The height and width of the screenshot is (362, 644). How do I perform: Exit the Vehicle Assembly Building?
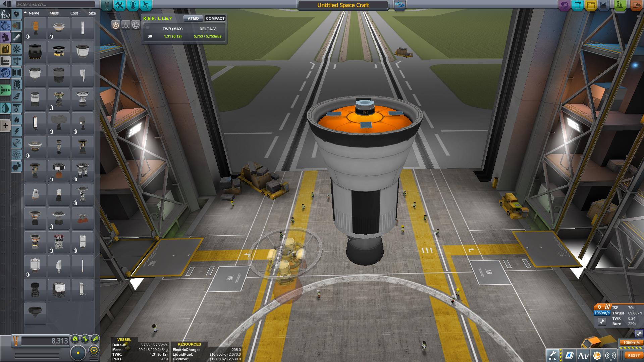[x=636, y=5]
